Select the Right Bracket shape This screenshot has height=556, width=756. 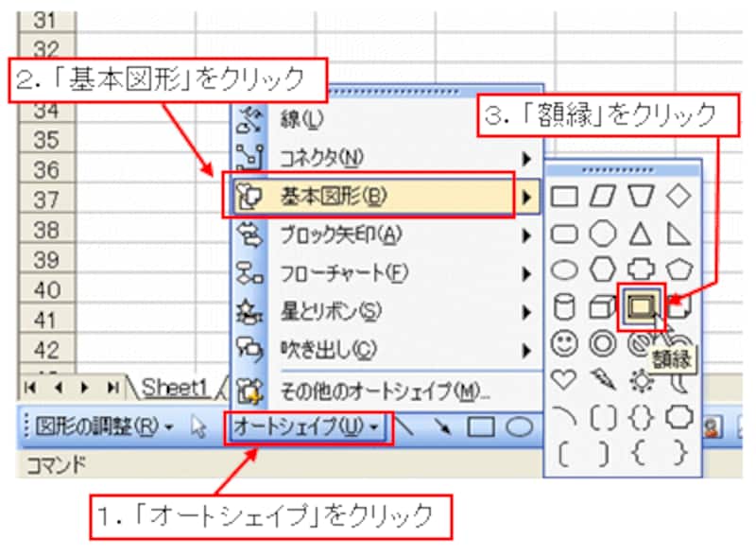603,454
